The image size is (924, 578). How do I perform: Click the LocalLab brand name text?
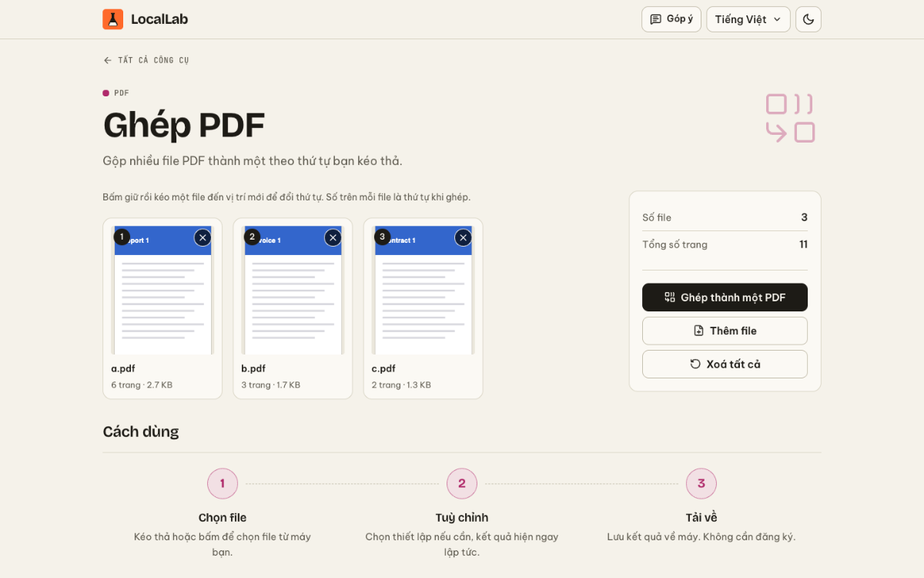point(159,19)
